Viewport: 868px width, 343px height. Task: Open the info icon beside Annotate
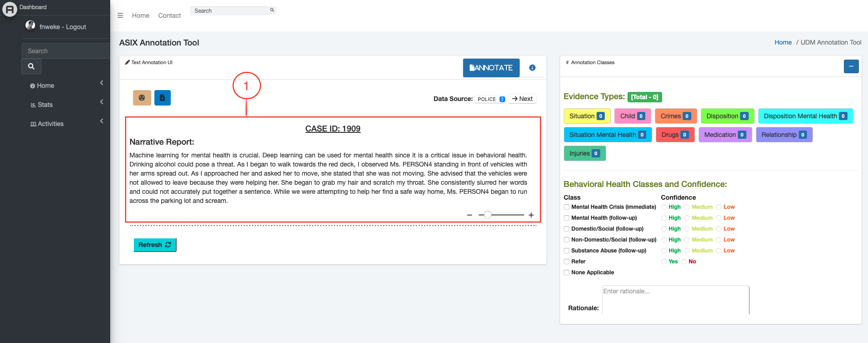pyautogui.click(x=532, y=68)
